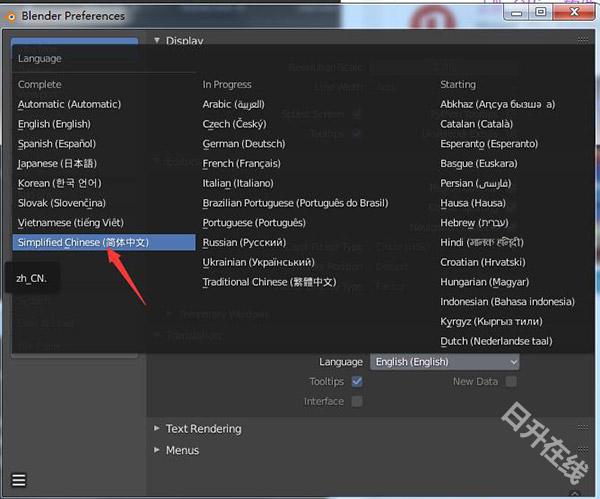
Task: Select French (Français)
Action: pos(241,164)
